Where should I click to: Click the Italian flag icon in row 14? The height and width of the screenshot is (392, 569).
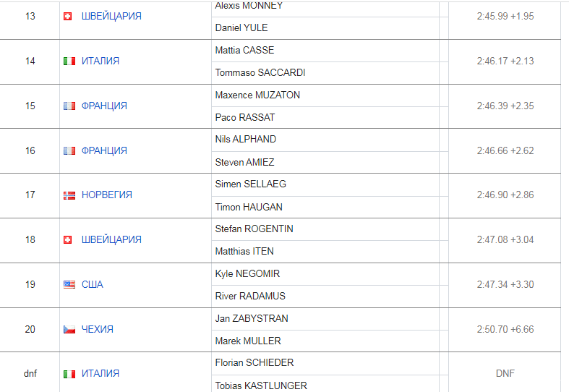[x=69, y=61]
